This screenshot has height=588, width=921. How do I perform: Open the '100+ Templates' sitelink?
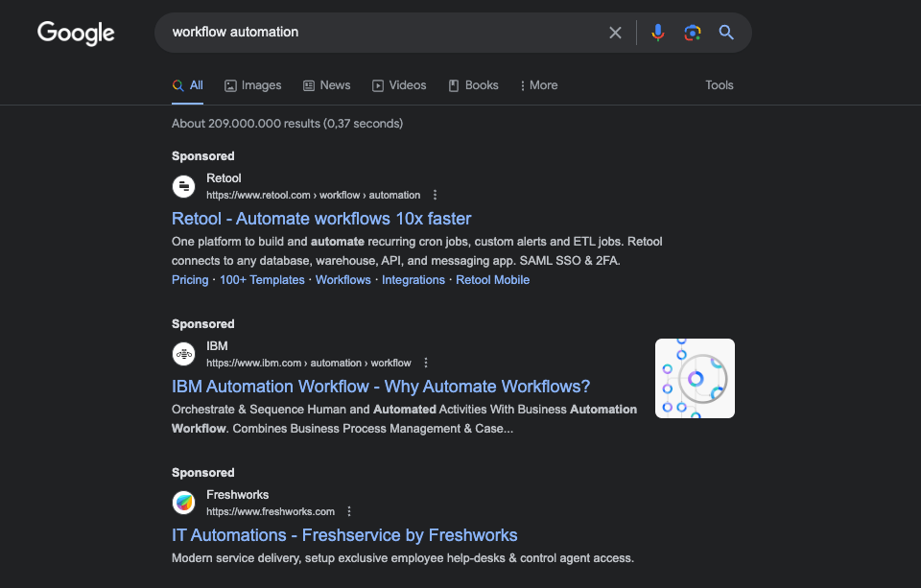(262, 280)
